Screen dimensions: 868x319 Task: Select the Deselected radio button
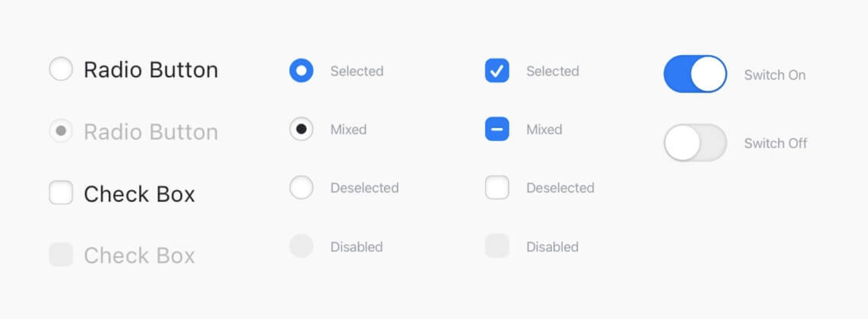pyautogui.click(x=301, y=187)
